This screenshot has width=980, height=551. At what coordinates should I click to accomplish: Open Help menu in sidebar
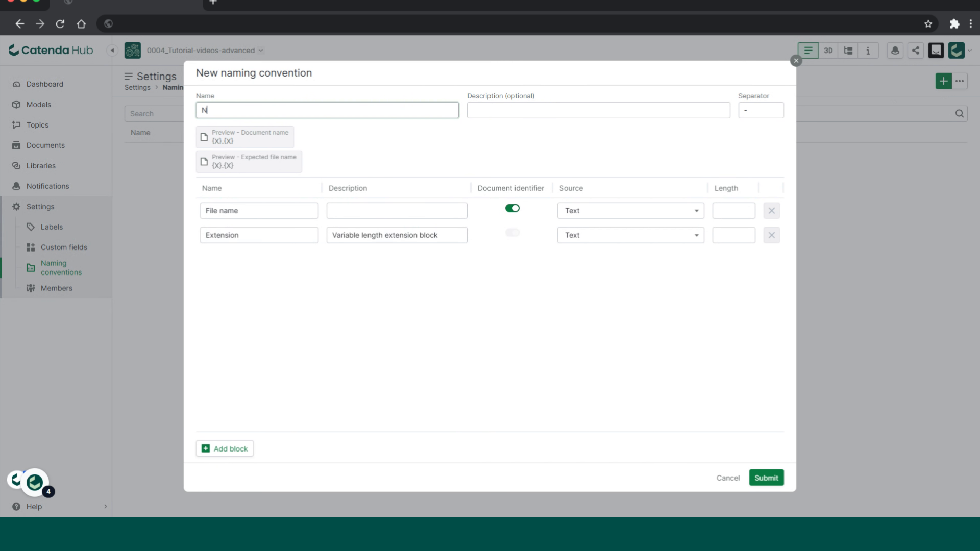[34, 507]
